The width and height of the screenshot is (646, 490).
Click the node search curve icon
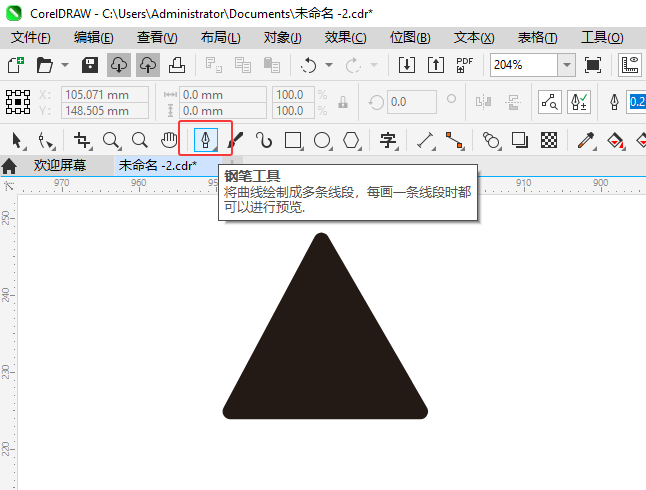[550, 102]
